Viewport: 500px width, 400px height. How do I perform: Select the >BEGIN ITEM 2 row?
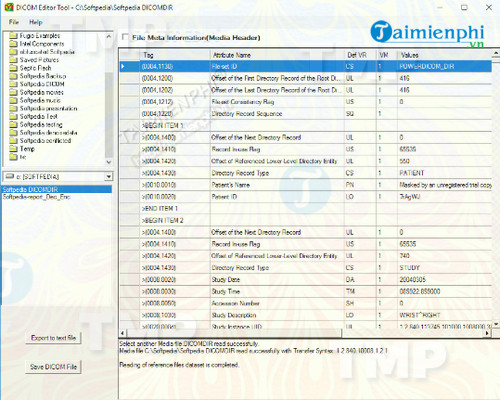(306, 220)
